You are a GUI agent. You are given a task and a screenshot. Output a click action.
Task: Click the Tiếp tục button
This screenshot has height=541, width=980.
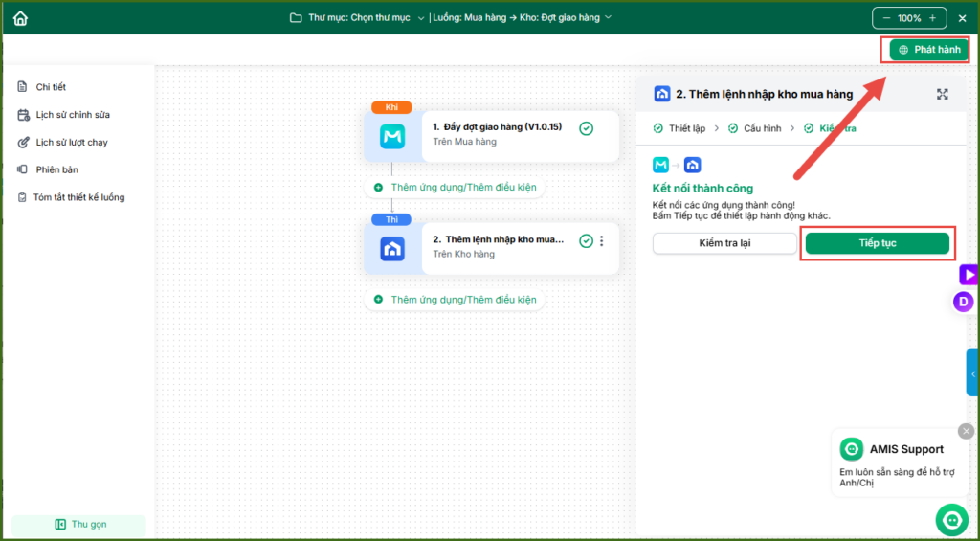[877, 243]
